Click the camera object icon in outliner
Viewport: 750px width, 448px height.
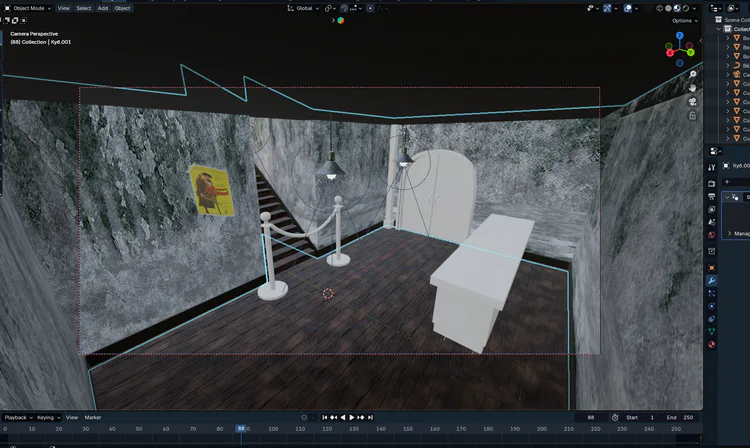coord(737,75)
